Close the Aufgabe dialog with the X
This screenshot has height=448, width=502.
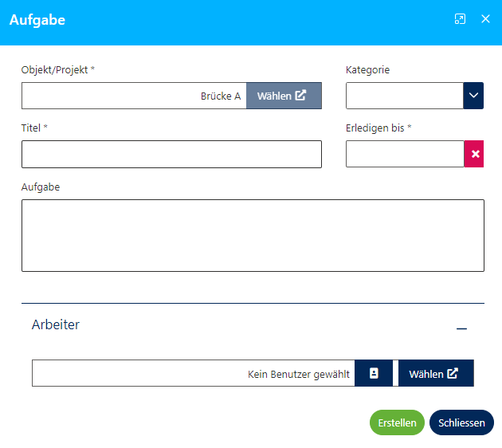485,19
